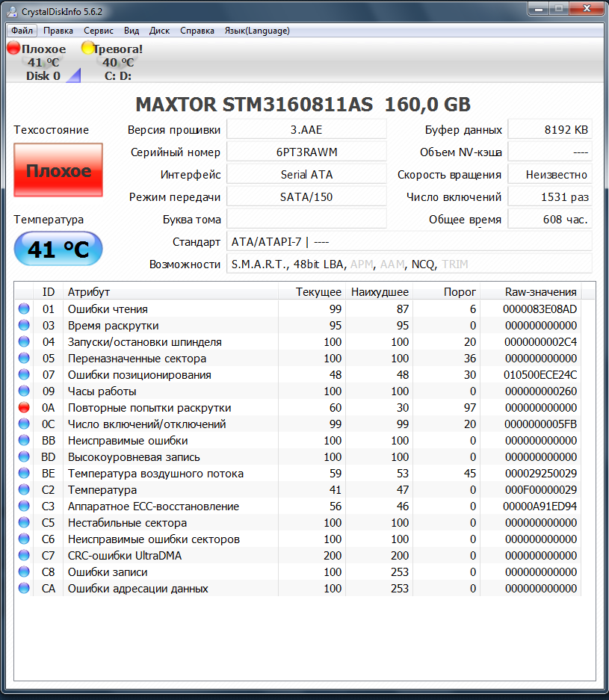The height and width of the screenshot is (700, 609).
Task: Click the blue 41 °C temperature button
Action: [58, 249]
